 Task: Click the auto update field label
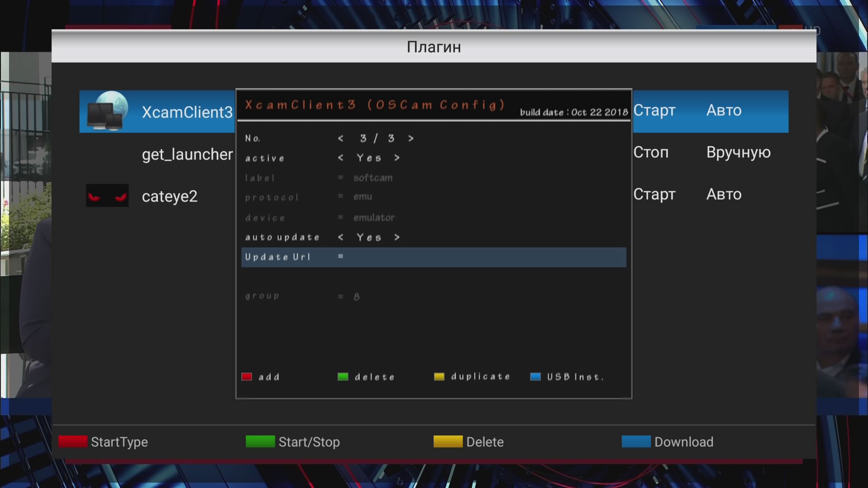tap(282, 237)
